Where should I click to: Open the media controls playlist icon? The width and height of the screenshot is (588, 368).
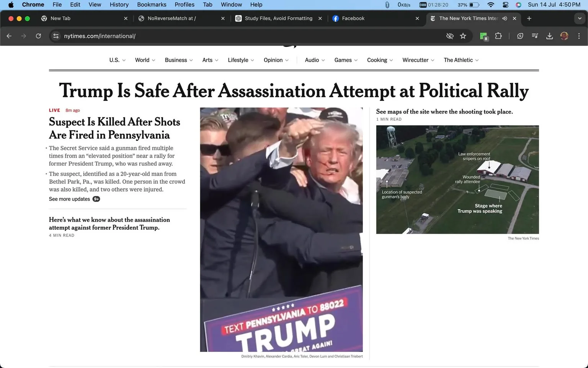[x=534, y=36]
